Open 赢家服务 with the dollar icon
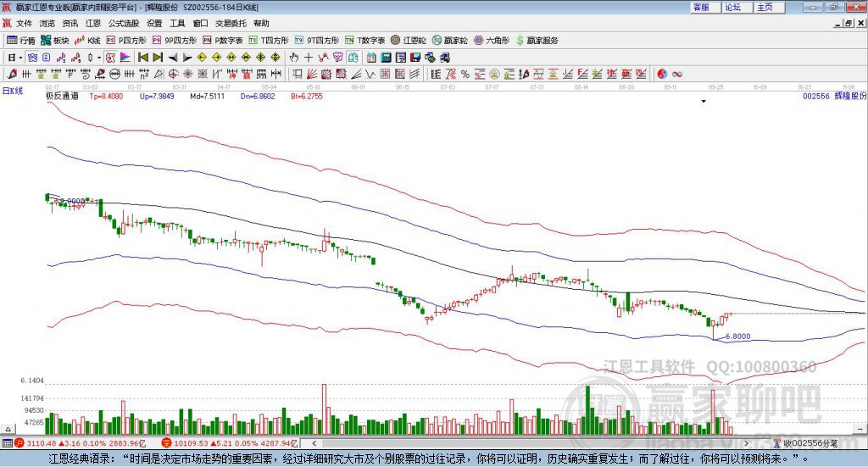Image resolution: width=868 pixels, height=467 pixels. tap(537, 41)
